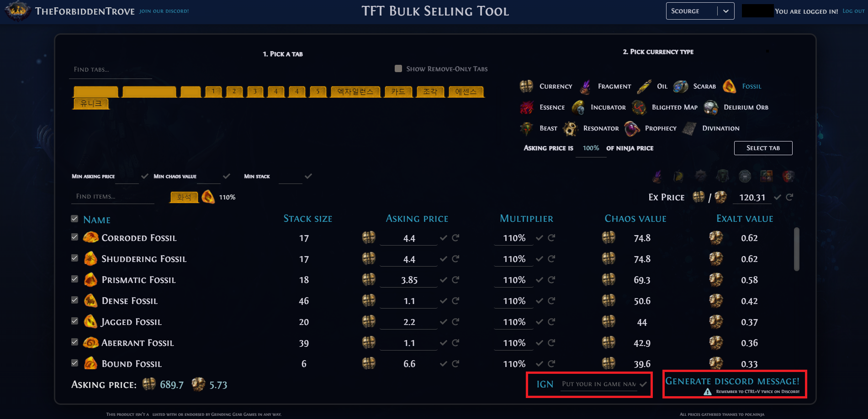Viewport: 868px width, 419px height.
Task: Click TheForbiddenTrove logo icon
Action: (x=17, y=11)
